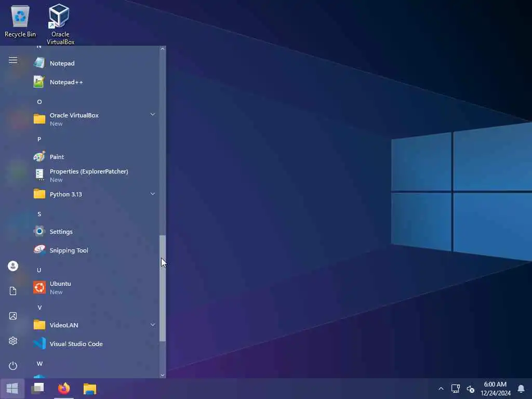The height and width of the screenshot is (399, 532).
Task: Open the user account icon in Start sidebar
Action: (13, 266)
